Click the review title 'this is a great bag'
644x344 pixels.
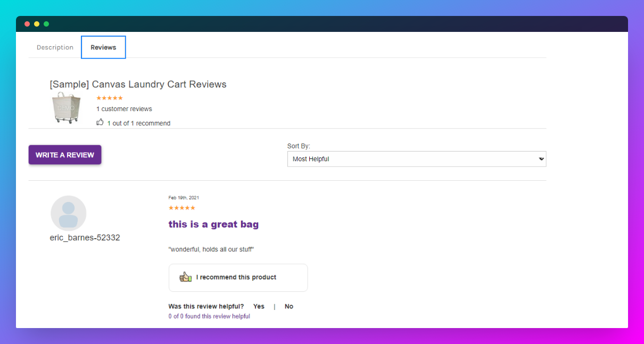[213, 224]
